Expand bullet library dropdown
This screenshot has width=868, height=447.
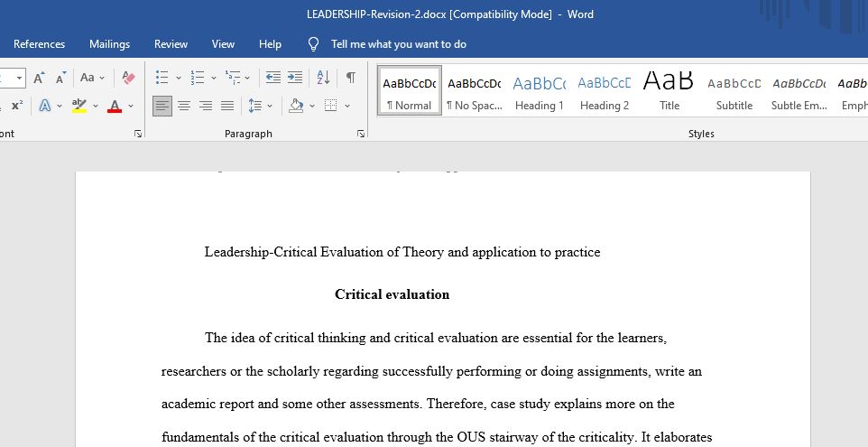pyautogui.click(x=179, y=78)
